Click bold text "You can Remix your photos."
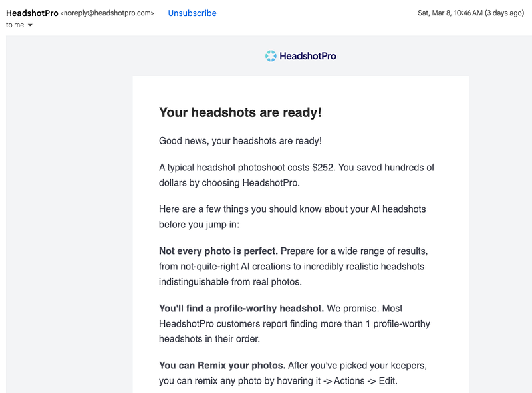 click(x=222, y=366)
